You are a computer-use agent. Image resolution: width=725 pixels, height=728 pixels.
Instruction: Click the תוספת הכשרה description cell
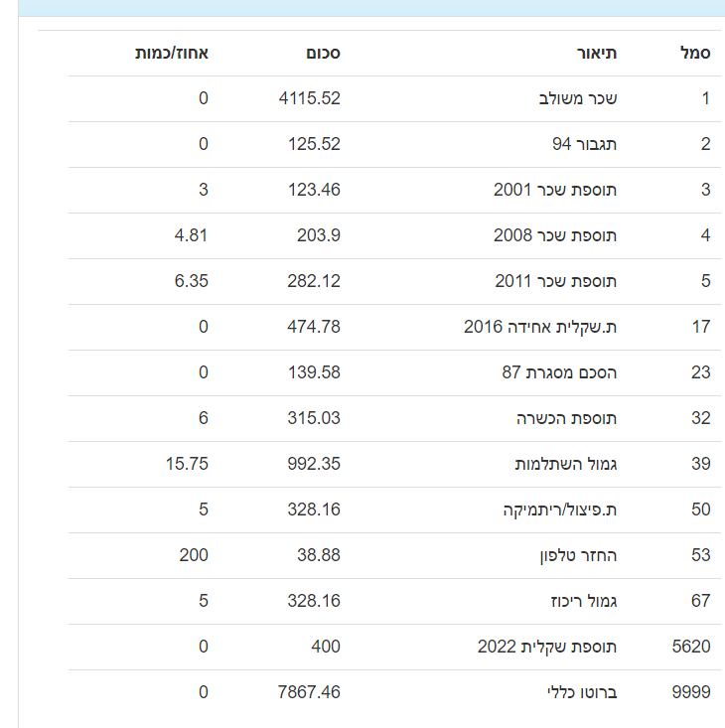[566, 418]
